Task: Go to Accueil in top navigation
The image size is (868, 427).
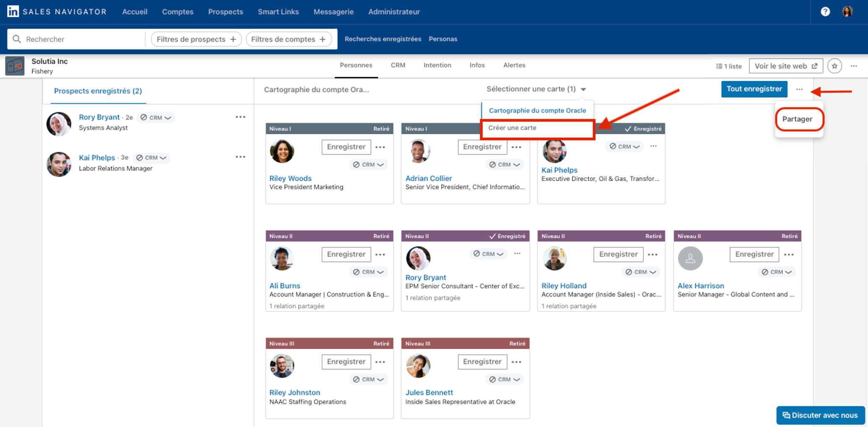Action: (135, 12)
